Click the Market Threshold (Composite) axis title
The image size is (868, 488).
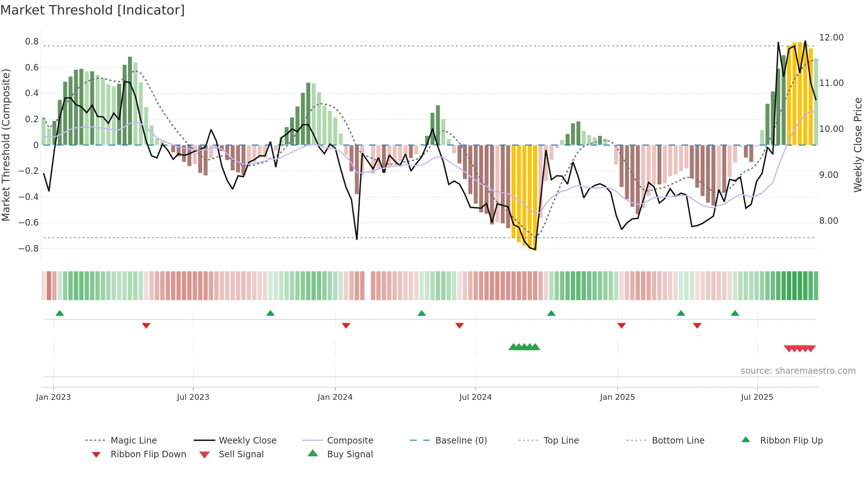pos(6,145)
